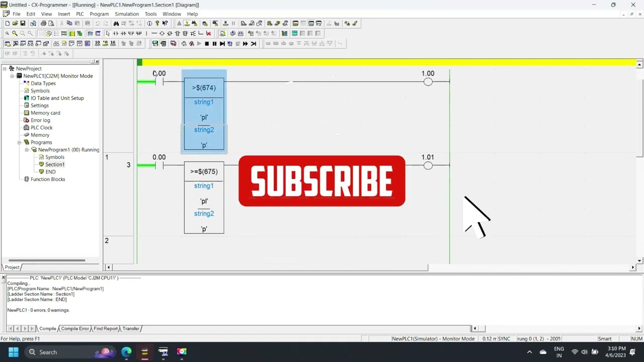Click the Project workspace tab
Image resolution: width=644 pixels, height=362 pixels.
(12, 267)
